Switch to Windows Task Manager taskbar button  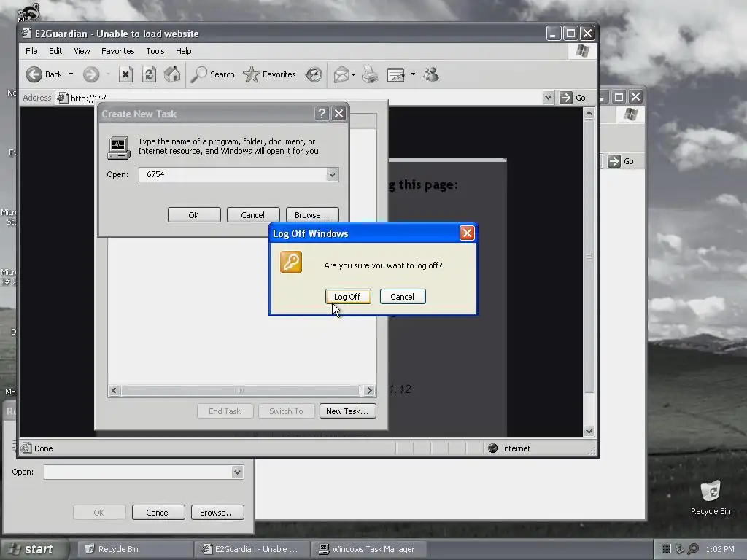click(x=368, y=549)
